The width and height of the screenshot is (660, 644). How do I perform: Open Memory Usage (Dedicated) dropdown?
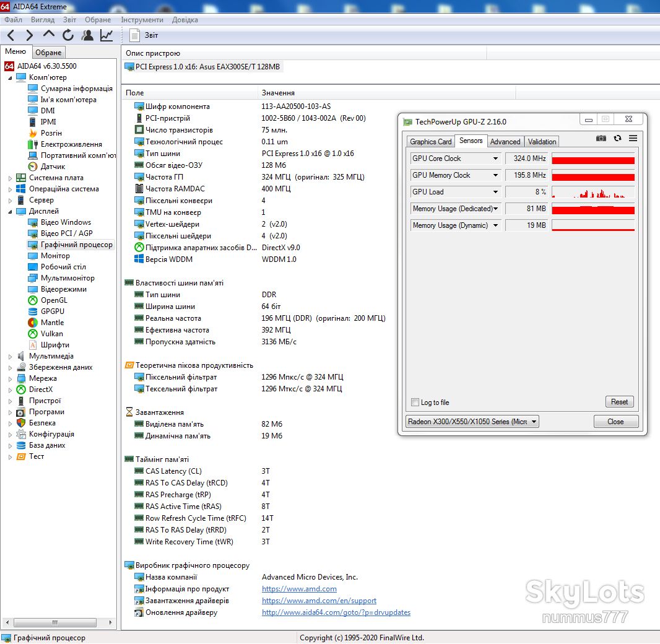[495, 209]
